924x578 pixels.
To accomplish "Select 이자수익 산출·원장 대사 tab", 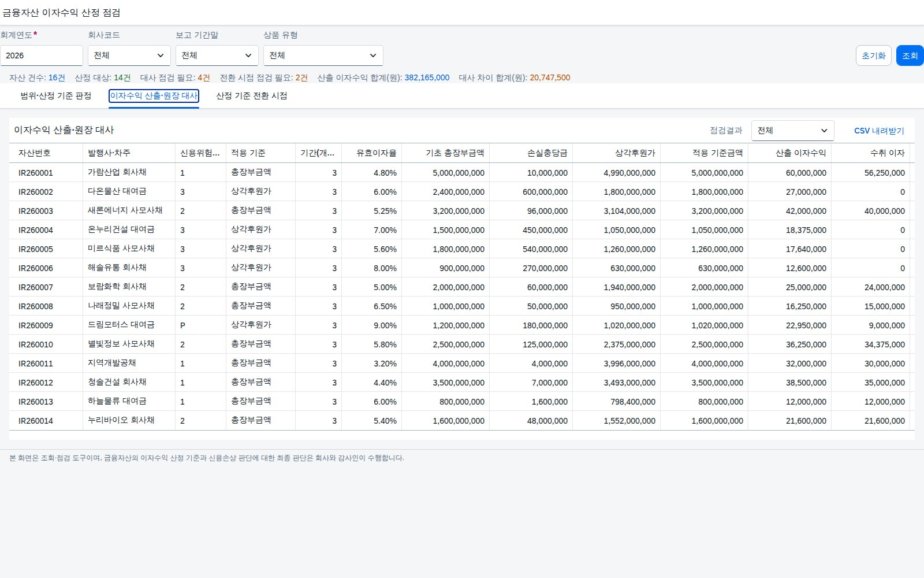I will tap(154, 96).
